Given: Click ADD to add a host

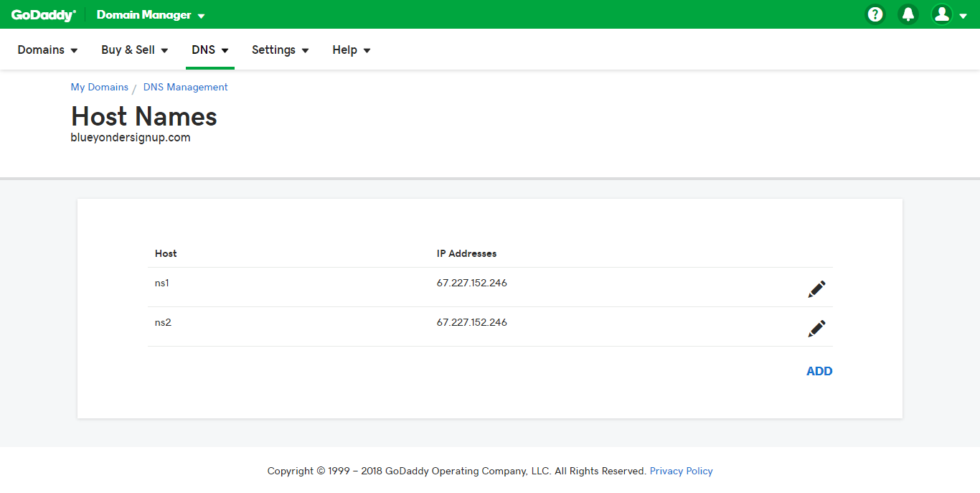Looking at the screenshot, I should (x=819, y=371).
